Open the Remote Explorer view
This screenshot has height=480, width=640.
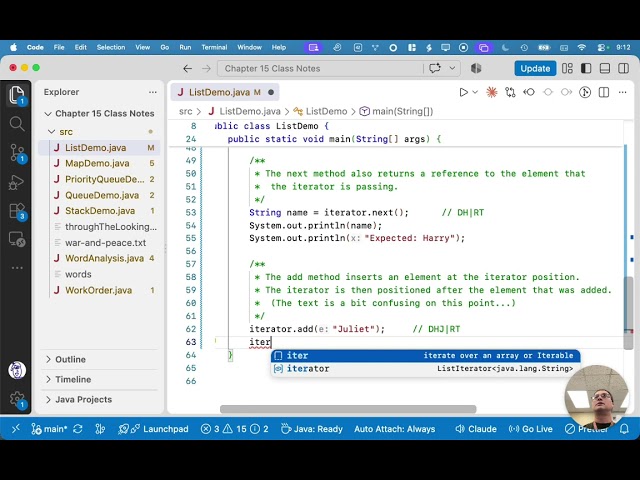(17, 239)
